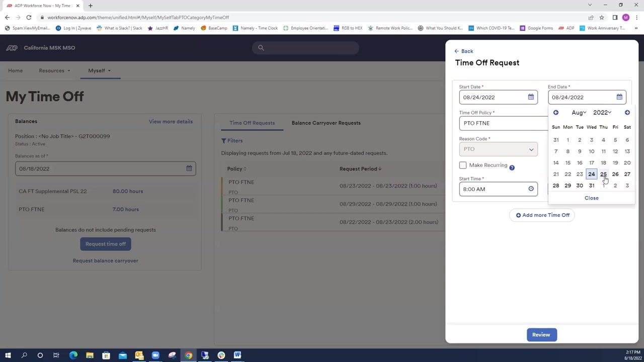This screenshot has width=644, height=362.
Task: Open the year dropdown showing 2022
Action: tap(602, 113)
